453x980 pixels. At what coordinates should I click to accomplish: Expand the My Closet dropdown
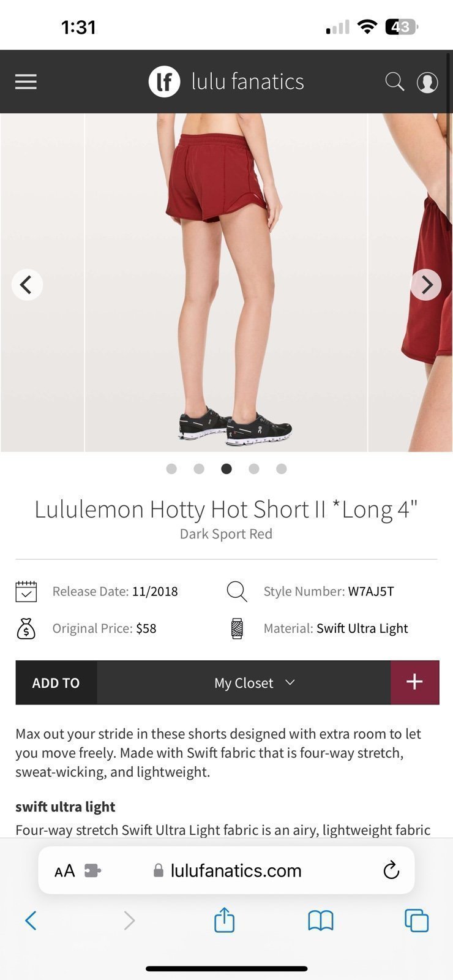[244, 682]
